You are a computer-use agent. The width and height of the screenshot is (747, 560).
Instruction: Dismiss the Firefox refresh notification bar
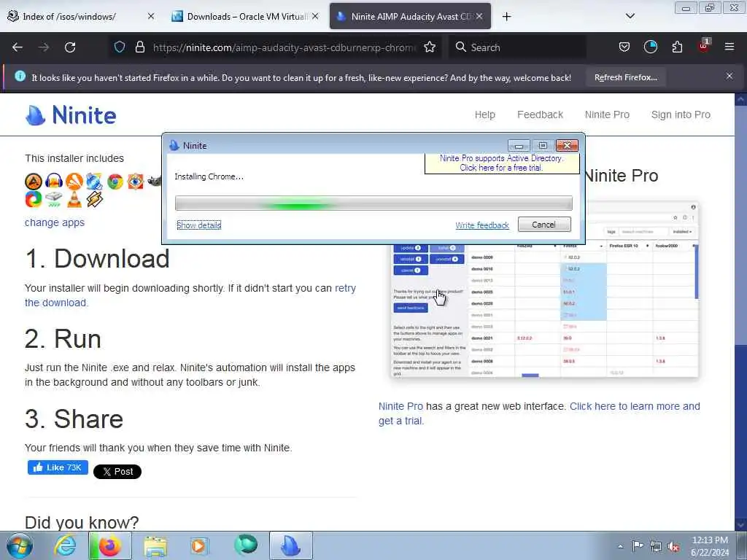[x=729, y=76]
